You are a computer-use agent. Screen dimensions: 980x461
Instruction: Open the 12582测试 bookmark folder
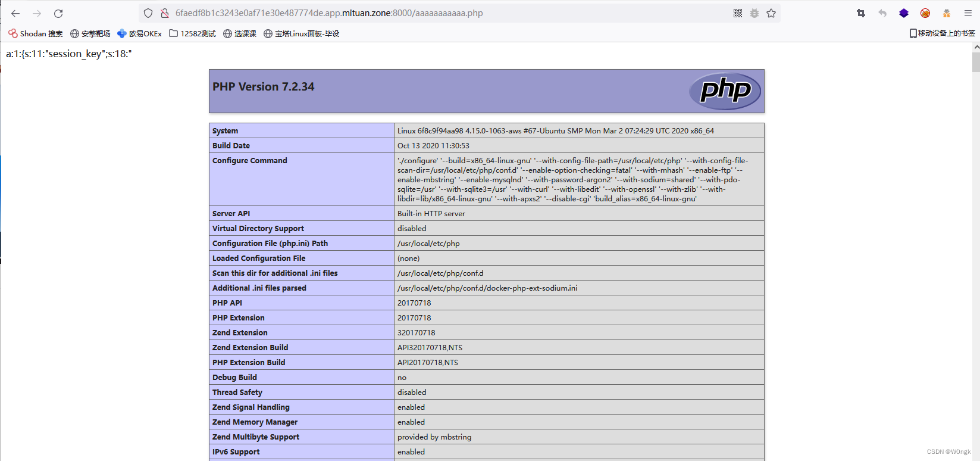click(192, 33)
